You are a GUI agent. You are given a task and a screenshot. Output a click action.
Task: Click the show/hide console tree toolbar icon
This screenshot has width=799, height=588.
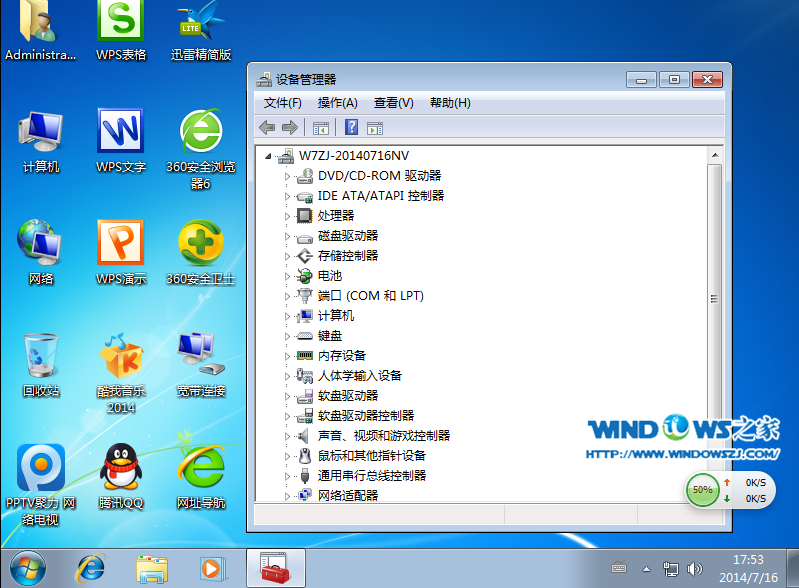pos(321,127)
